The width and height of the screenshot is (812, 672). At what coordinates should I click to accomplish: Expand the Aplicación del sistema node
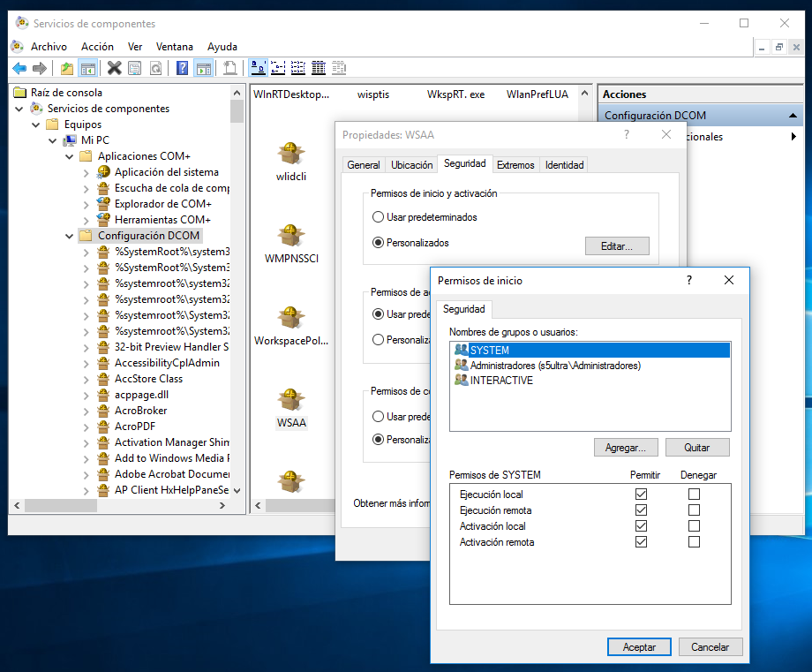pyautogui.click(x=86, y=172)
